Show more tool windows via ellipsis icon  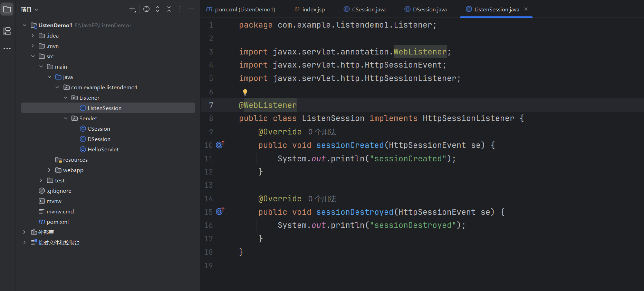7,49
